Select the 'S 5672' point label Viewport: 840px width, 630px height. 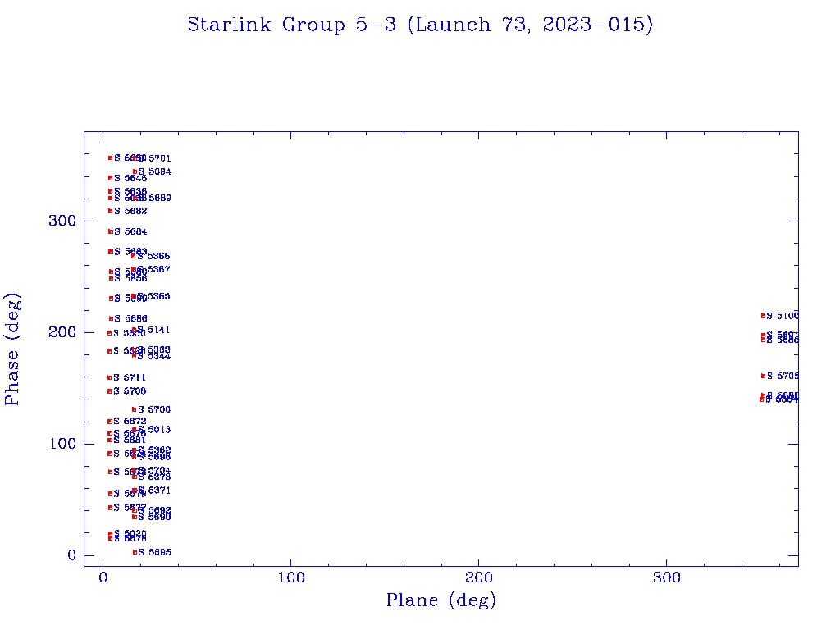tap(130, 422)
